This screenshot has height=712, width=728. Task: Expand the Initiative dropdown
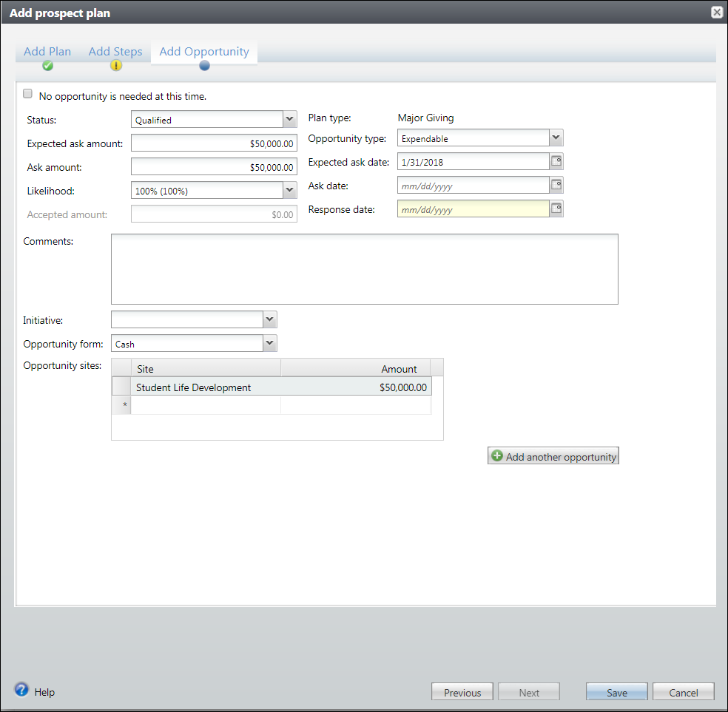click(x=270, y=319)
